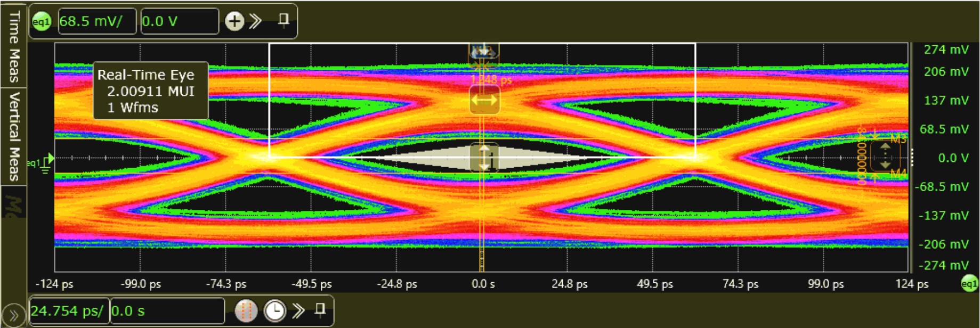Click the horizontal double-arrow marker handle
The image size is (980, 328).
tap(484, 100)
